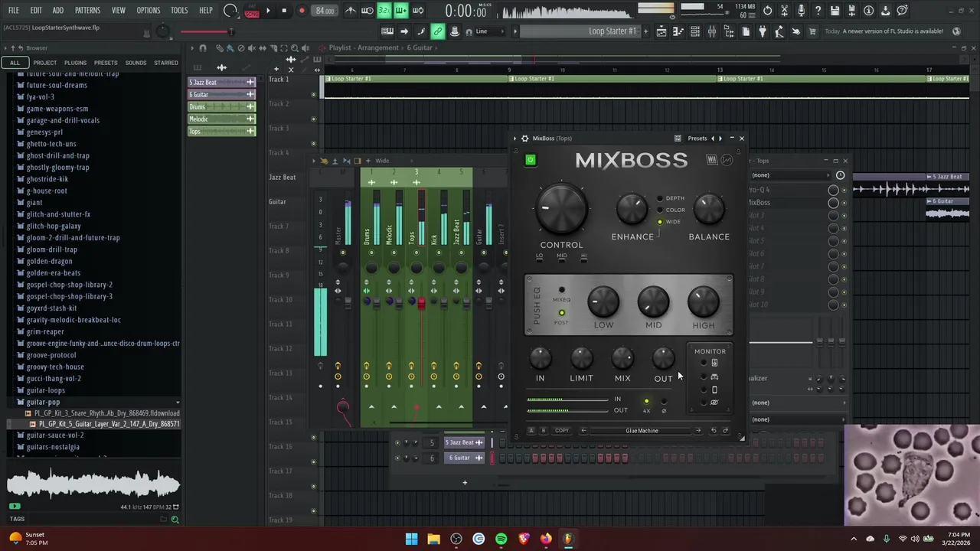Viewport: 980px width, 551px height.
Task: Expand the grim-reaper folder
Action: point(45,331)
